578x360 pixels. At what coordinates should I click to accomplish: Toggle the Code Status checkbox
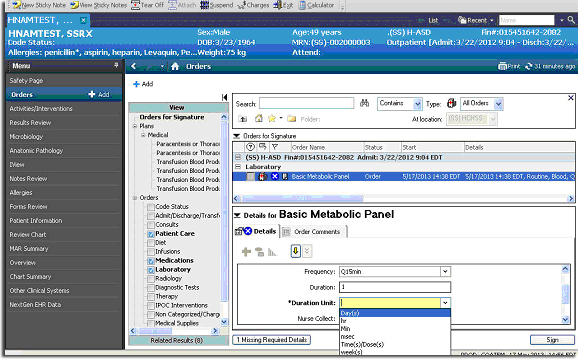[150, 207]
